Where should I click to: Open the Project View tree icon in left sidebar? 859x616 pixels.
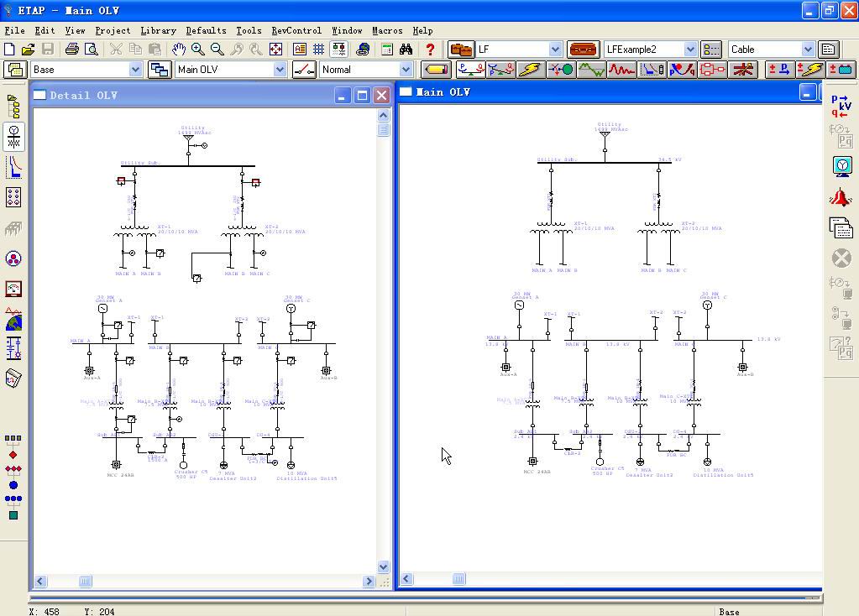click(x=13, y=107)
